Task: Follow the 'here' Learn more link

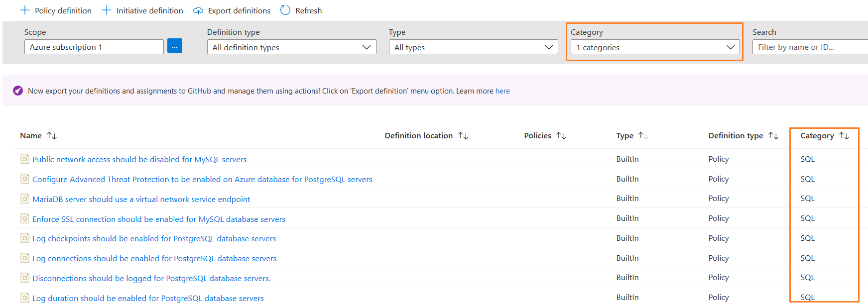Action: 502,91
